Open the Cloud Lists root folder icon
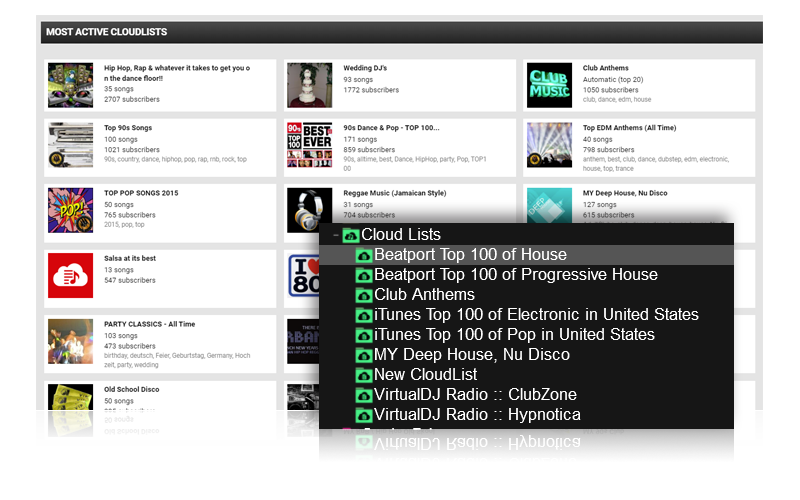This screenshot has height=500, width=800. (x=351, y=235)
